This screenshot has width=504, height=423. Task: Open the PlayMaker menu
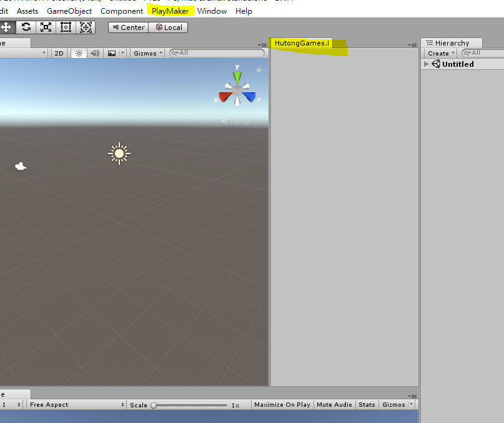click(170, 11)
